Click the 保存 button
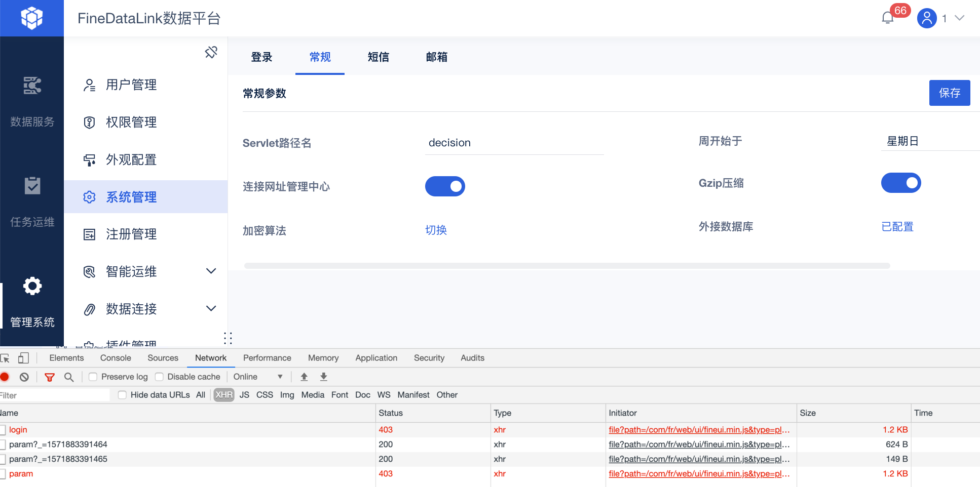 tap(949, 93)
